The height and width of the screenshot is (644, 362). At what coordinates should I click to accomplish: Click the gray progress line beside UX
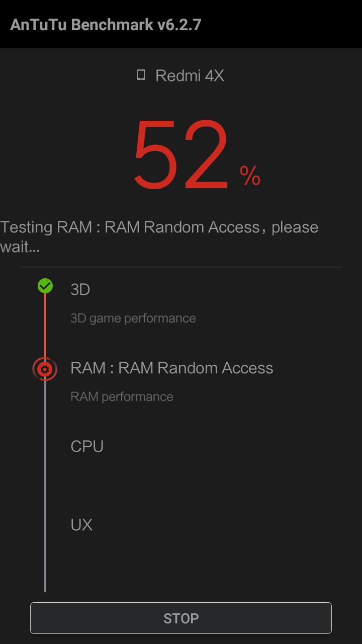pos(45,525)
